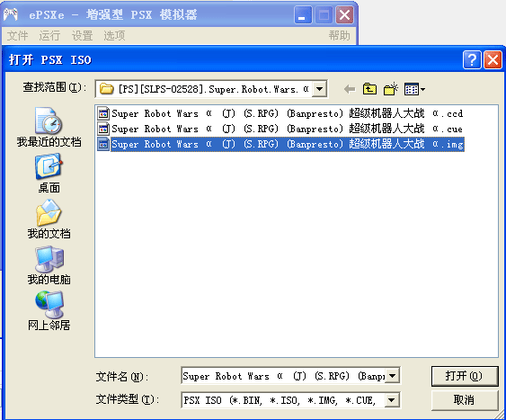Go to 桌面 in the places sidebar
The image size is (506, 420).
coord(49,173)
